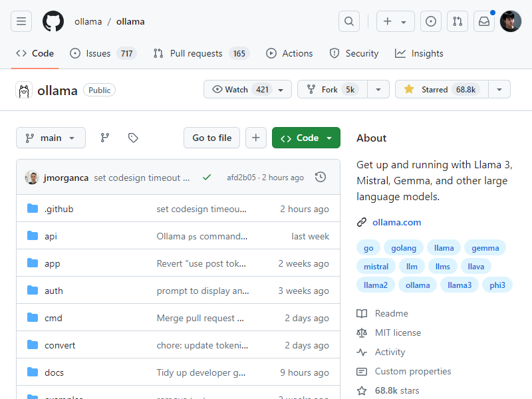
Task: Open the MIT license link
Action: tap(398, 333)
